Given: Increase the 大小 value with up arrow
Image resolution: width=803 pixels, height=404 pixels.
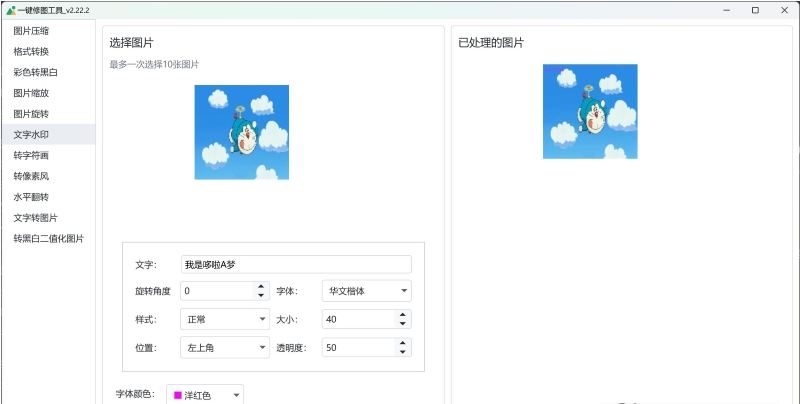Looking at the screenshot, I should 403,315.
